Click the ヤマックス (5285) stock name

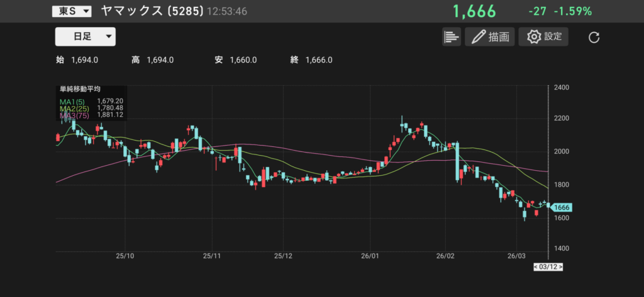[x=152, y=11]
